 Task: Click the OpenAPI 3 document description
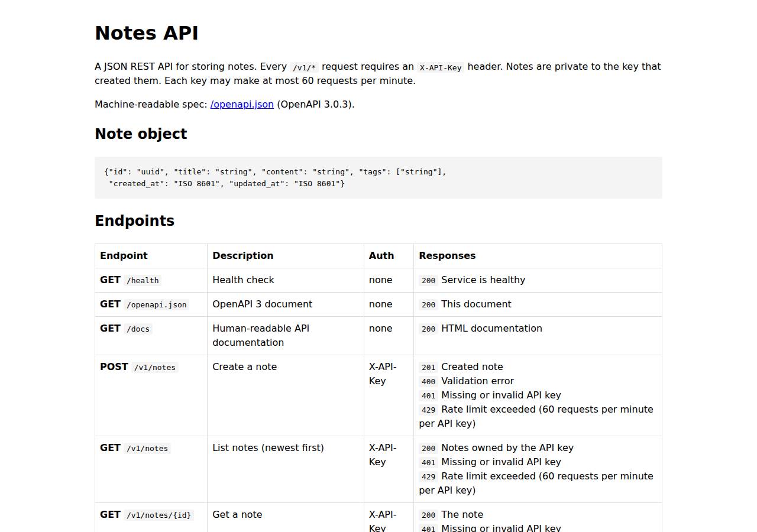[262, 304]
